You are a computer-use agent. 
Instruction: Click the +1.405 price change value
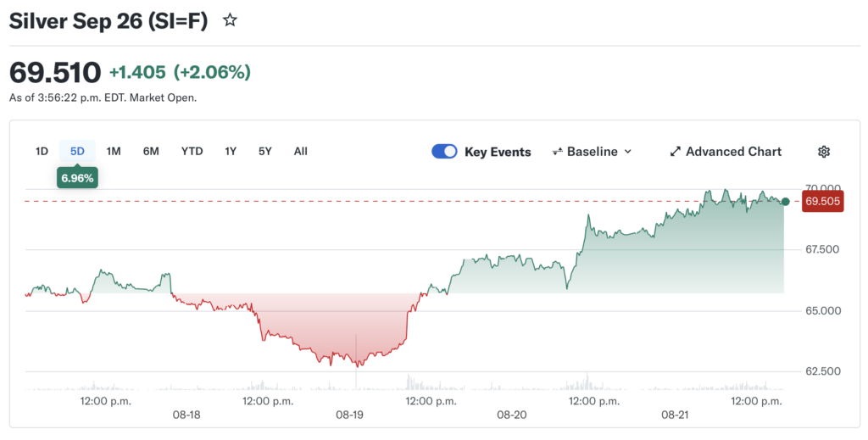(137, 72)
